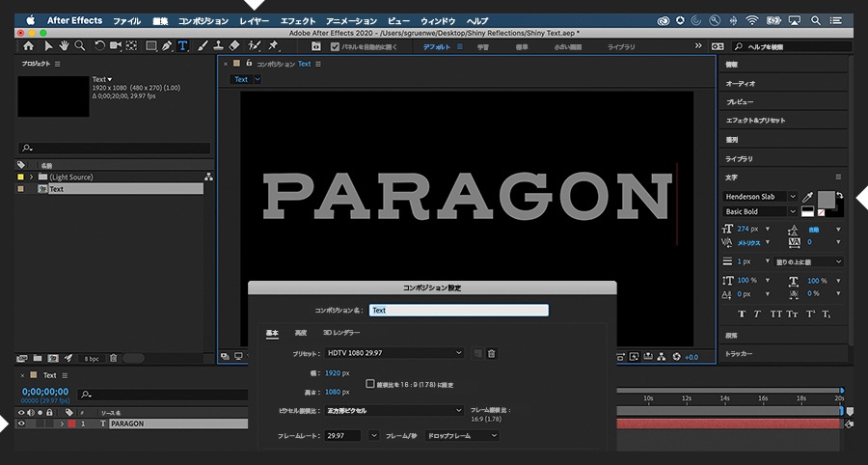The image size is (868, 465).
Task: Select the Clone Stamp tool
Action: click(x=218, y=46)
